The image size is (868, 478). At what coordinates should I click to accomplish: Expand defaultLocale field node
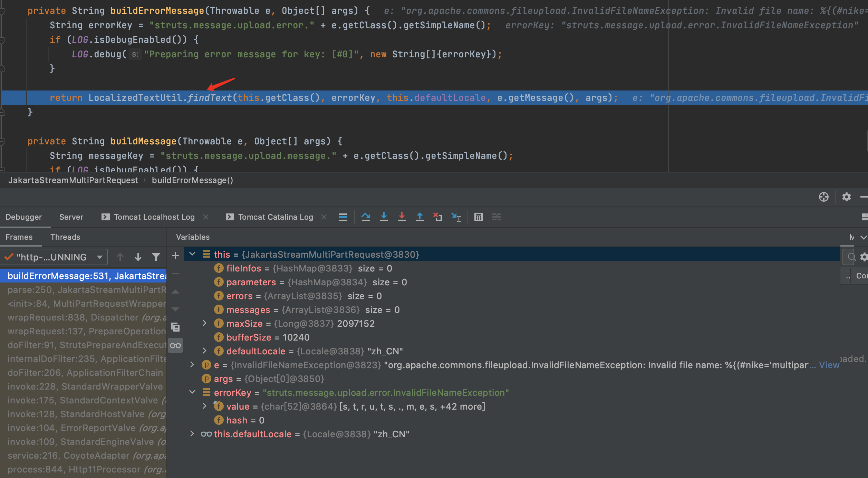click(204, 351)
